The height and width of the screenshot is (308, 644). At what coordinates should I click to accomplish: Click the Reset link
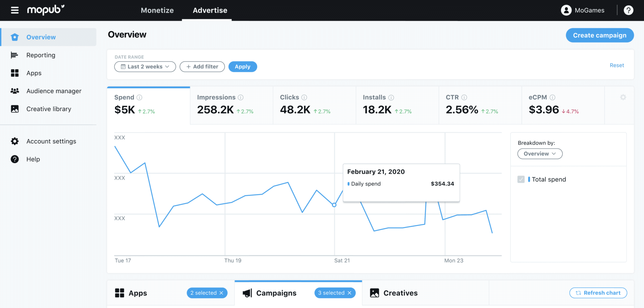(617, 65)
